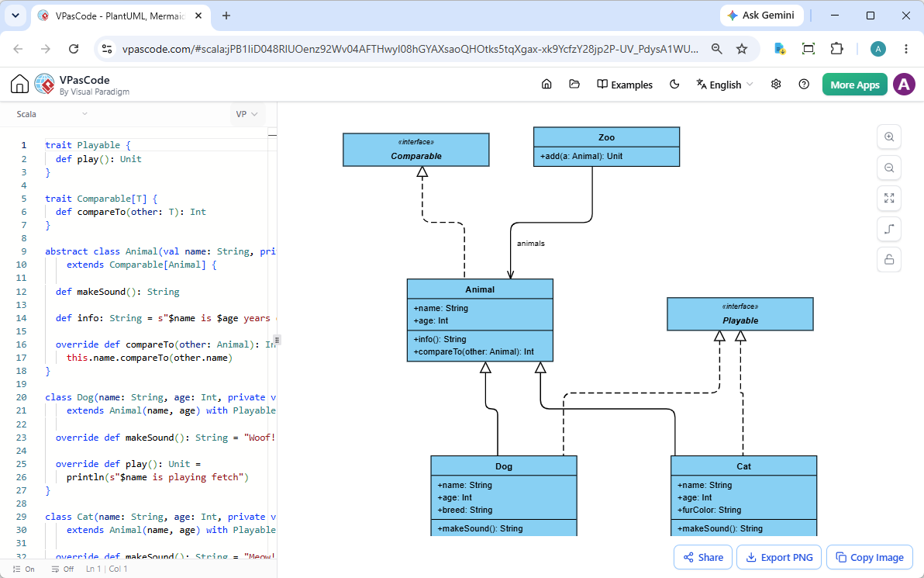Click line 26 println playing fetch
Viewport: 924px width, 578px height.
[x=157, y=477]
